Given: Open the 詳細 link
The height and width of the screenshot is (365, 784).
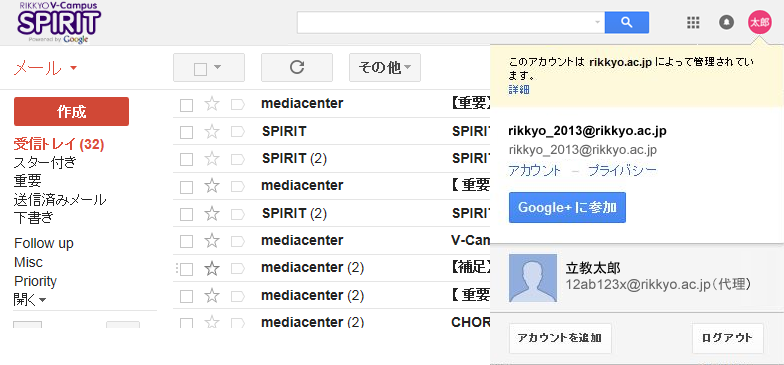Looking at the screenshot, I should click(x=519, y=90).
